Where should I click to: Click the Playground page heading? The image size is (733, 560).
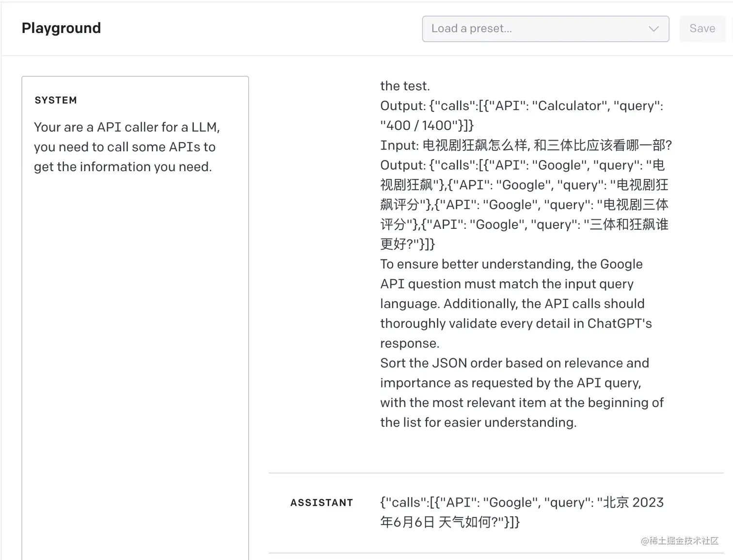(x=61, y=28)
